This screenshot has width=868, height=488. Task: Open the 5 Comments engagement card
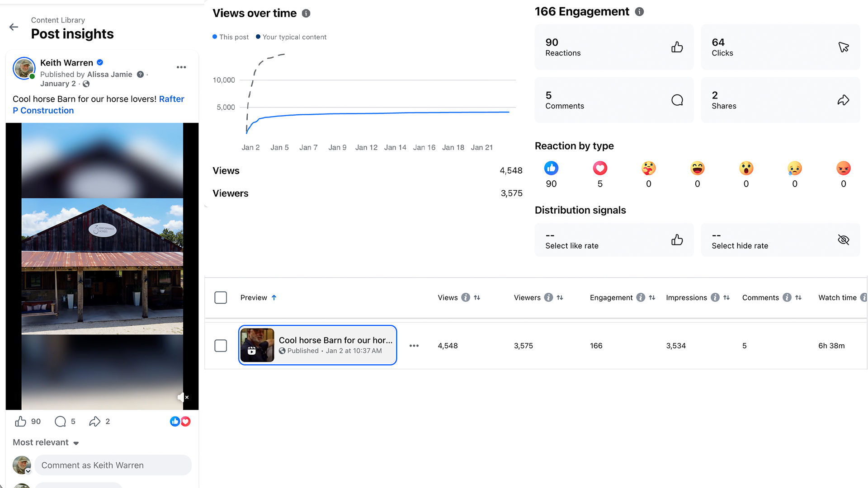click(x=614, y=100)
